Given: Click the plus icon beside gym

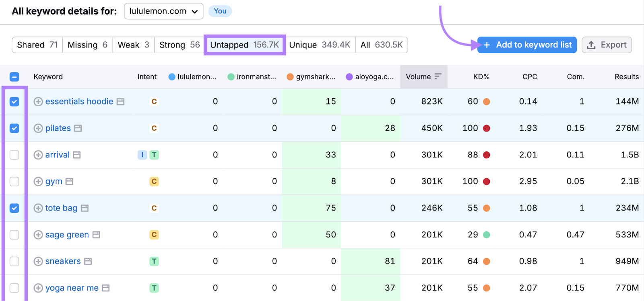Looking at the screenshot, I should 38,181.
